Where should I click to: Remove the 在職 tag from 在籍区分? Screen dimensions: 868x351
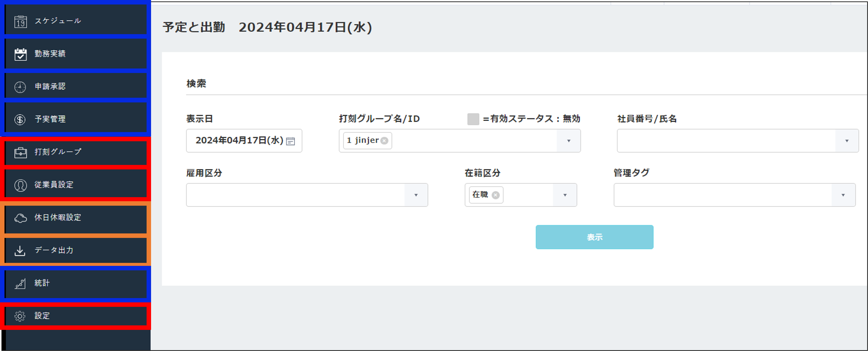pyautogui.click(x=495, y=195)
